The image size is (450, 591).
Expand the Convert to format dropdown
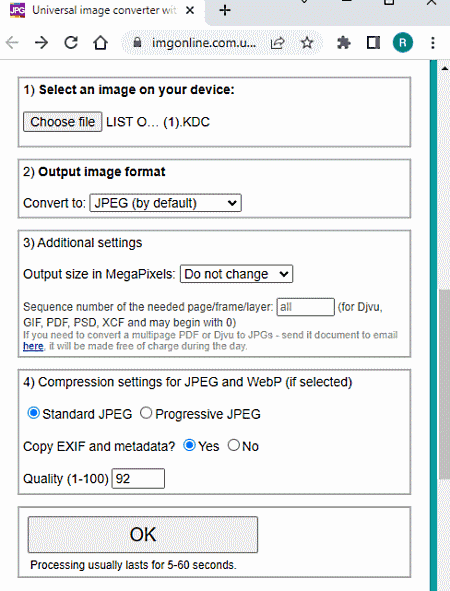pos(165,203)
